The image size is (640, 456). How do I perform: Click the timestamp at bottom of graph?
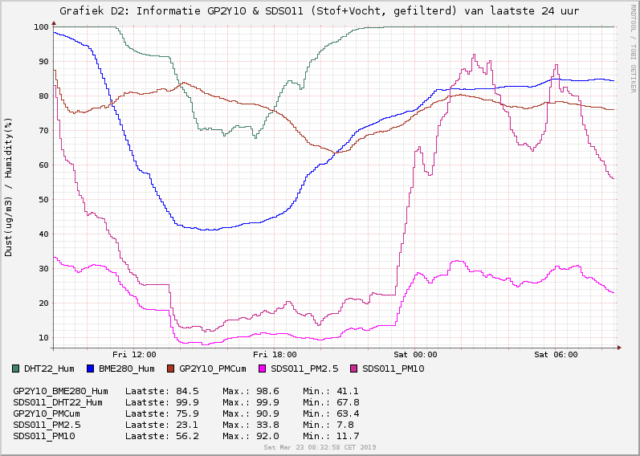(319, 448)
